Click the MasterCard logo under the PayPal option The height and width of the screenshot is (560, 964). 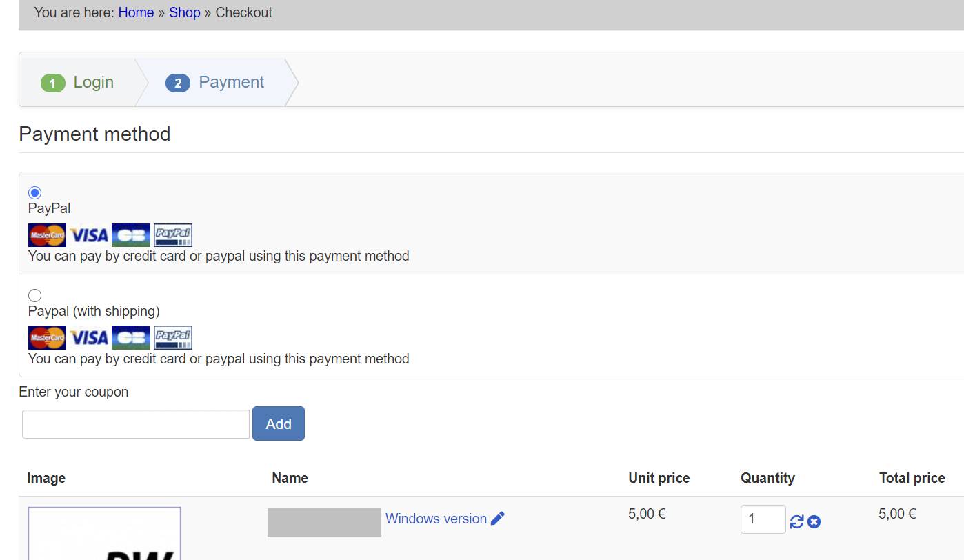tap(47, 235)
